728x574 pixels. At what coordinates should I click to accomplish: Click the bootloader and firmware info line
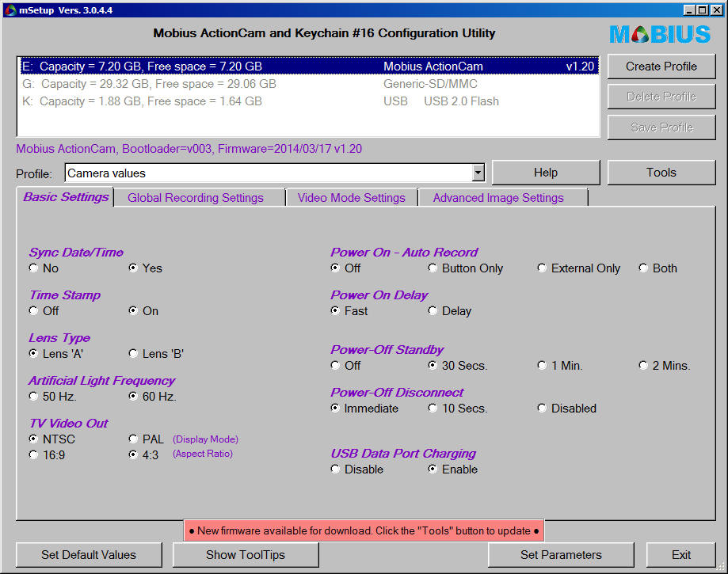coord(189,149)
